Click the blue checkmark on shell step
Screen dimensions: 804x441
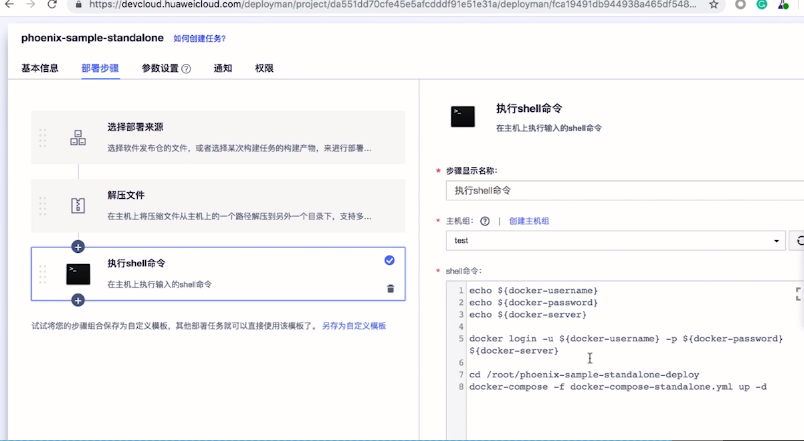390,260
